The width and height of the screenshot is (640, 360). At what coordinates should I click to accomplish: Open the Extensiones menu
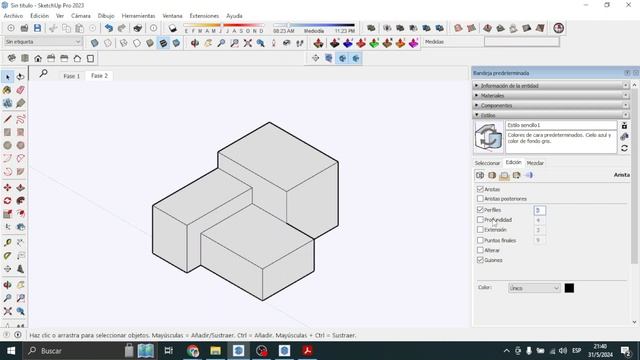tap(204, 16)
